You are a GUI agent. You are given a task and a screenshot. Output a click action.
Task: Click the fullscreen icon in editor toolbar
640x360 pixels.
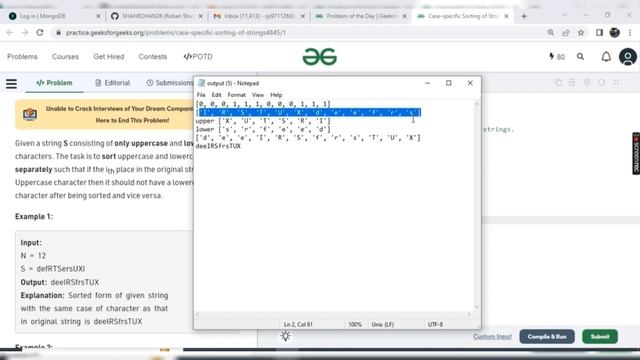click(x=616, y=82)
